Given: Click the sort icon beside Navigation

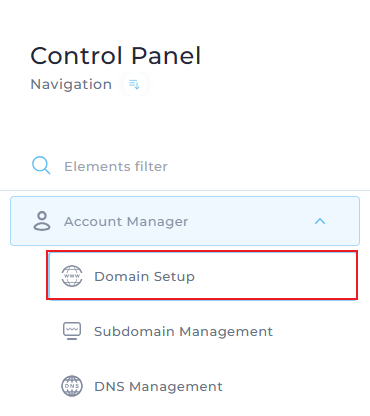Looking at the screenshot, I should point(134,84).
